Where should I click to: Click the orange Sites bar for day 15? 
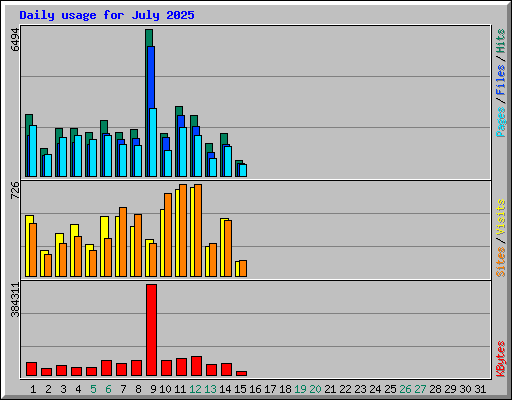point(243,269)
